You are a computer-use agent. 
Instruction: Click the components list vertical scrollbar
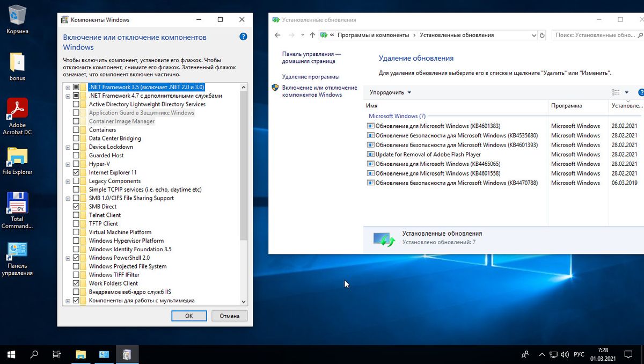244,165
